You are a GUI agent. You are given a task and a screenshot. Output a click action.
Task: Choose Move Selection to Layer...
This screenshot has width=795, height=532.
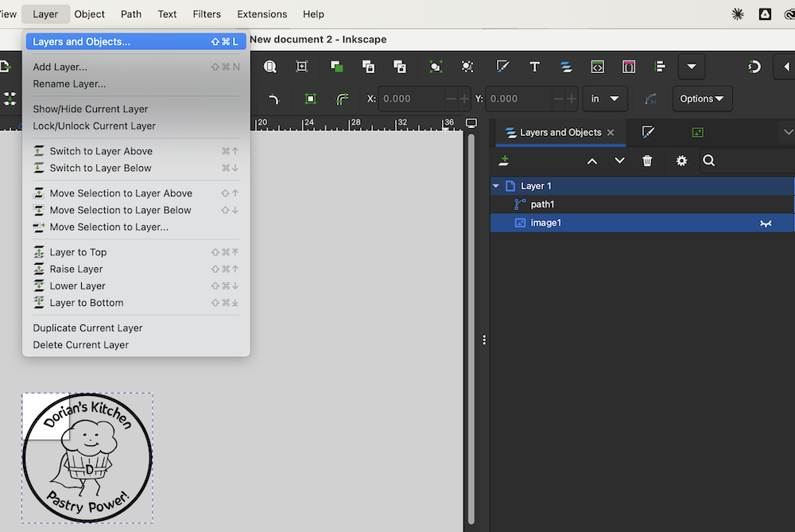[x=136, y=227]
